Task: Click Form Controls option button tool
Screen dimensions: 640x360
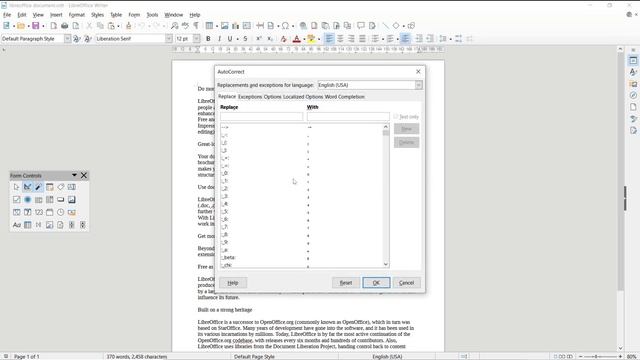Action: (x=27, y=200)
